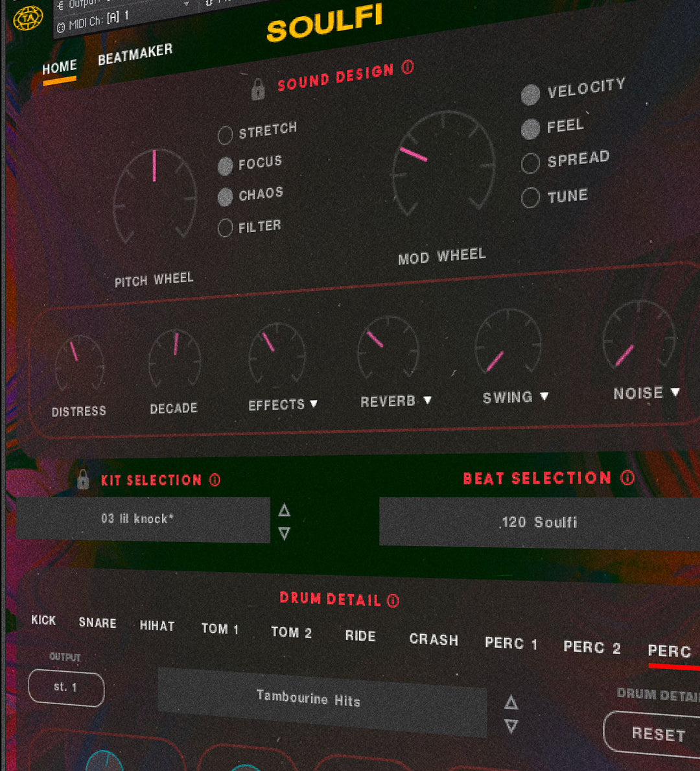Expand the Reverb dropdown
700x771 pixels.
pyautogui.click(x=428, y=400)
